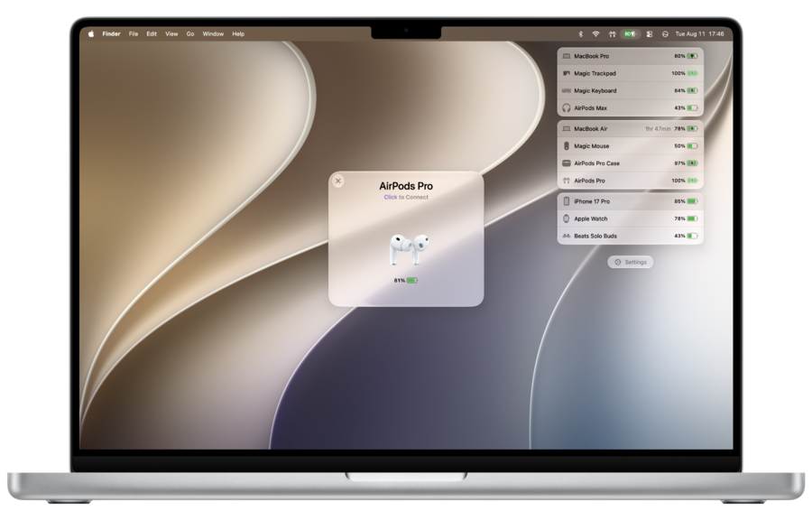Click AirPods Pro 100% battery icon in list
The image size is (812, 511).
click(x=692, y=181)
